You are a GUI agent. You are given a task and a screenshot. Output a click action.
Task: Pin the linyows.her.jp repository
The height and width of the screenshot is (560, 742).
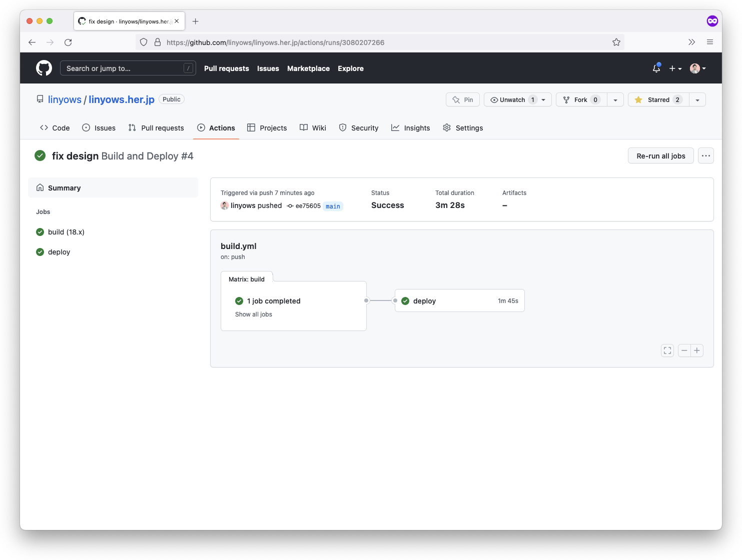point(462,99)
